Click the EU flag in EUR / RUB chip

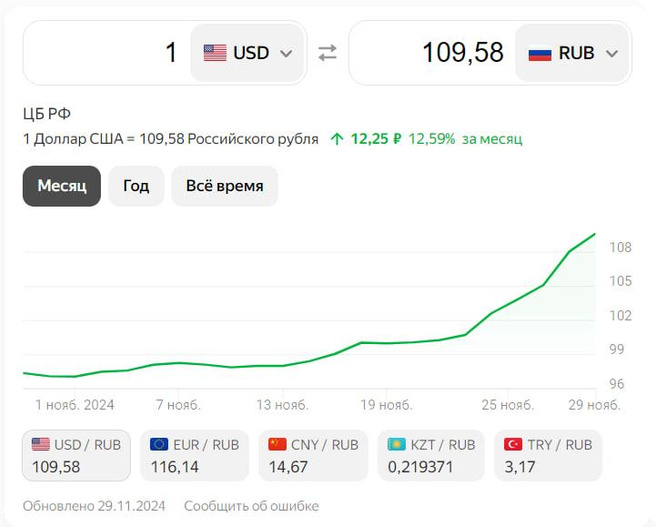[x=159, y=444]
